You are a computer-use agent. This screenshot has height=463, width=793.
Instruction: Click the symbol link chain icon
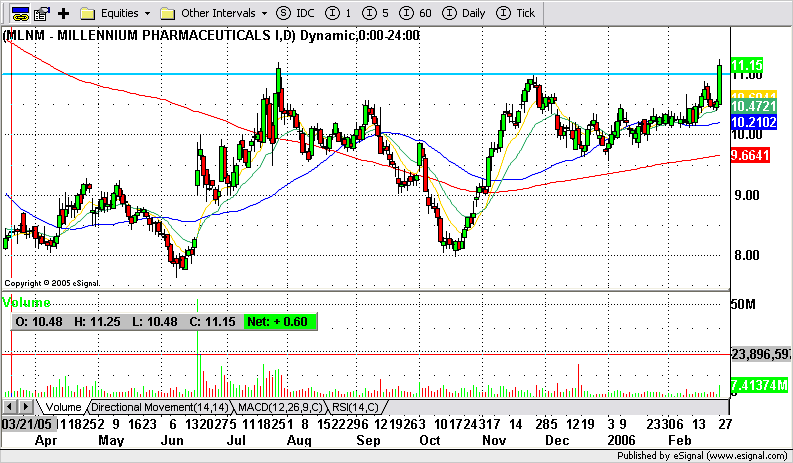tap(20, 14)
